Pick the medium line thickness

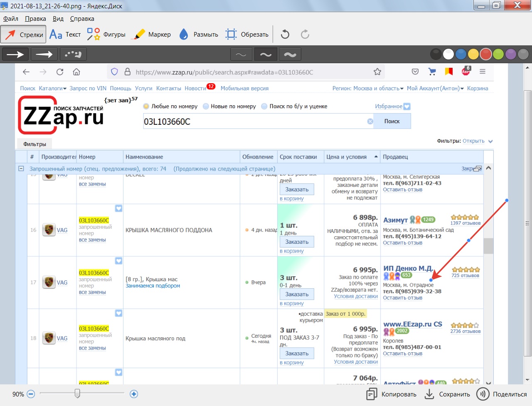[266, 54]
